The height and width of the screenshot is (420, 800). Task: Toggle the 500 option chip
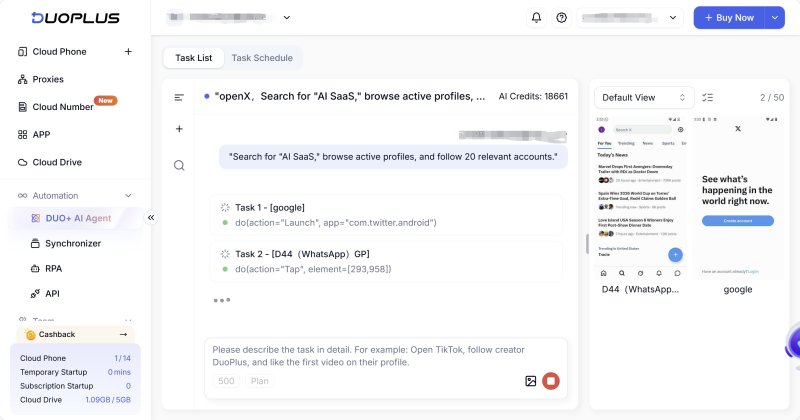coord(226,381)
